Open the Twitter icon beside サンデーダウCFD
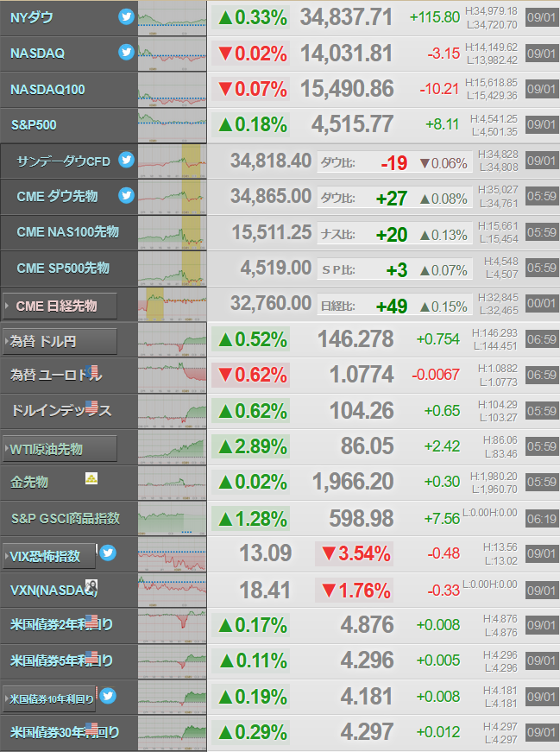The image size is (560, 752). tap(126, 159)
